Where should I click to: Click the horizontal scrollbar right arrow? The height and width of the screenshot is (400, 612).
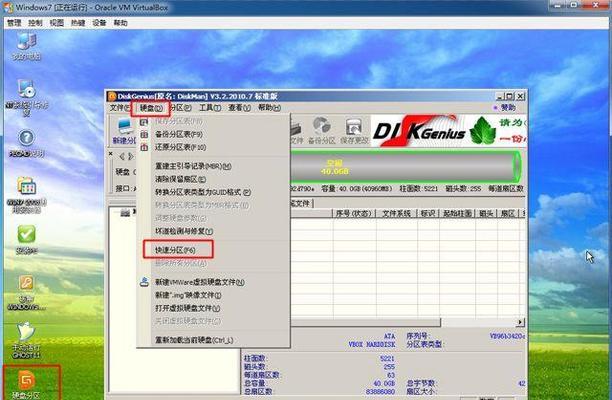pyautogui.click(x=520, y=322)
